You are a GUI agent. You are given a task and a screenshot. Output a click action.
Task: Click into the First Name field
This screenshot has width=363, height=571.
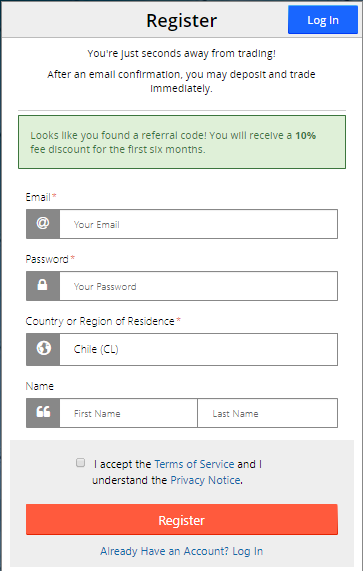129,413
